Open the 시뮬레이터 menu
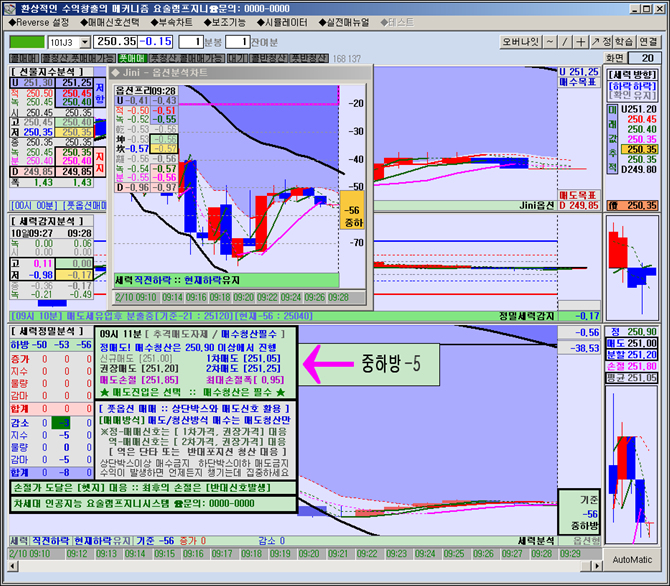Image resolution: width=670 pixels, height=586 pixels. coord(282,23)
